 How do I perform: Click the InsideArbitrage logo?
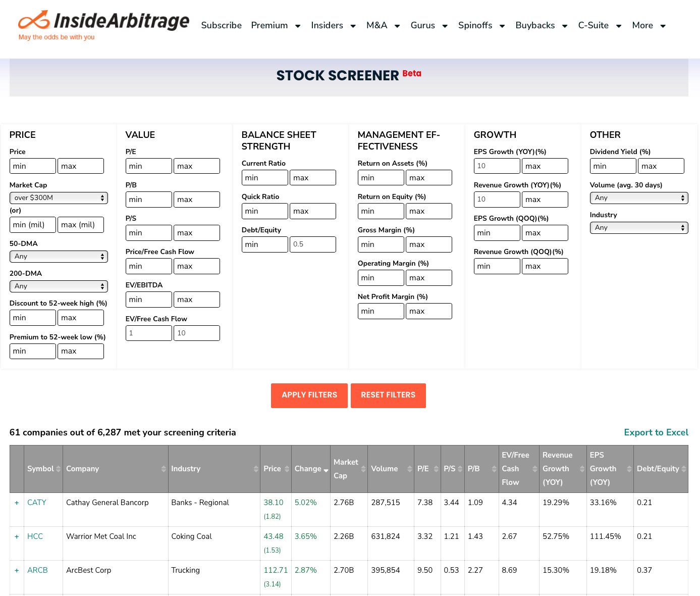point(103,25)
